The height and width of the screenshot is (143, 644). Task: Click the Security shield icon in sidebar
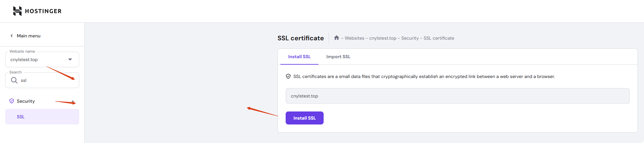12,101
